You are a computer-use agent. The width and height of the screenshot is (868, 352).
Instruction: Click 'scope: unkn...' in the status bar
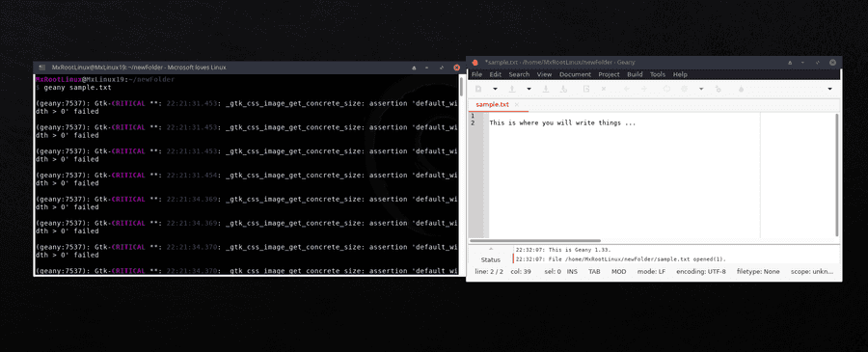point(811,272)
